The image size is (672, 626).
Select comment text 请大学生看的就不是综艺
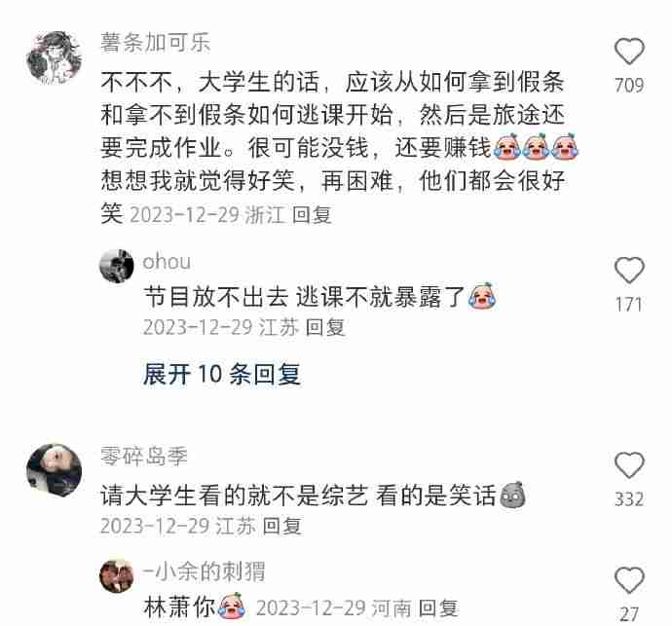[x=235, y=496]
